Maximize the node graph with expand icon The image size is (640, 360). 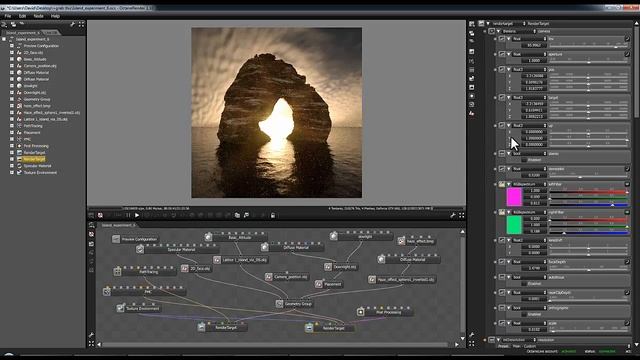click(x=91, y=344)
